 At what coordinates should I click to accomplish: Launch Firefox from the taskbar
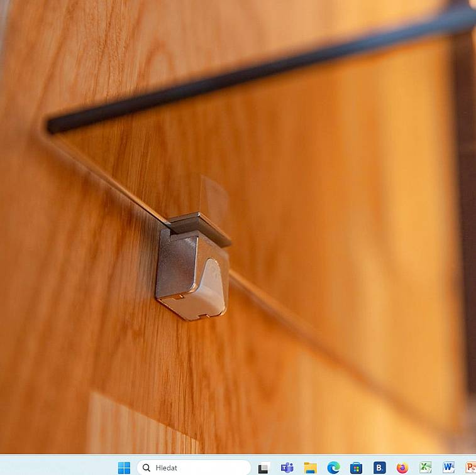click(x=402, y=467)
